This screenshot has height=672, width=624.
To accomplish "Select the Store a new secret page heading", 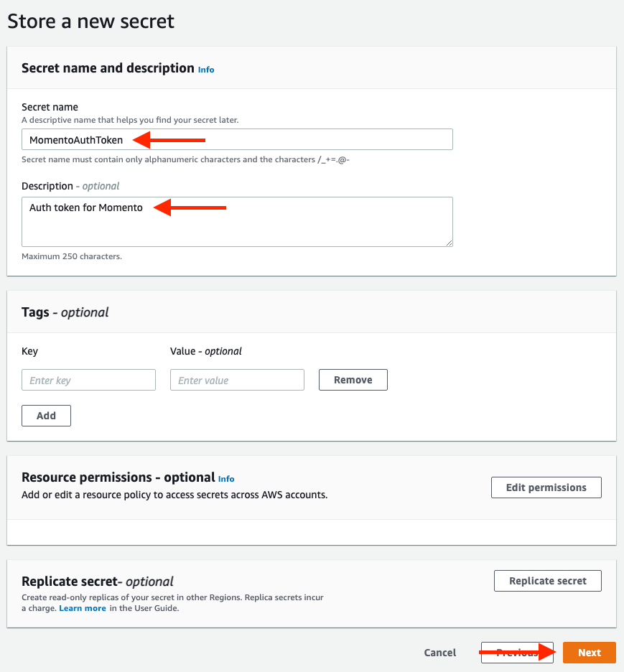I will click(90, 21).
